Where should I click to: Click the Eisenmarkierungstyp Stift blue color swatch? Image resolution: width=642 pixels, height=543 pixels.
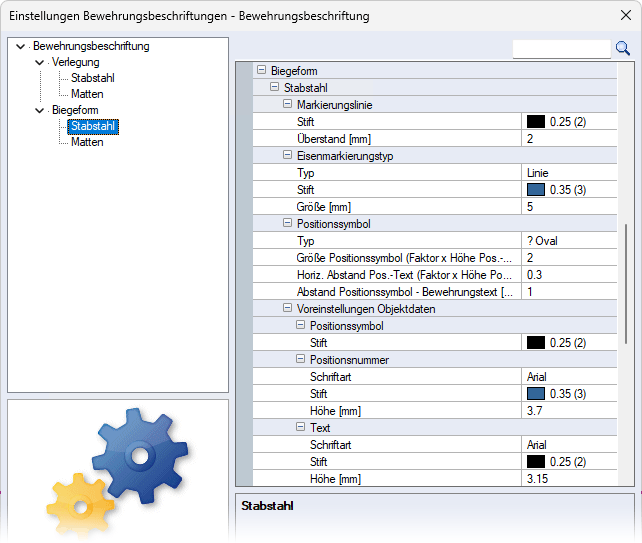(x=535, y=190)
